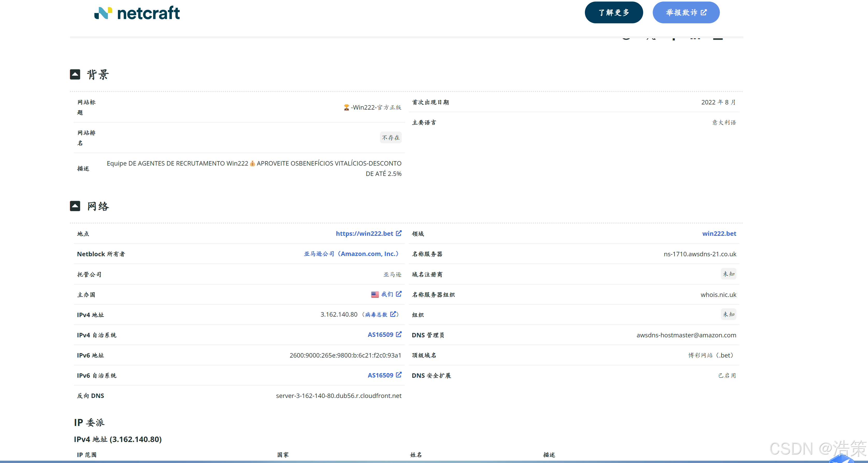This screenshot has height=463, width=868.
Task: Click the IPv4 地址 (3.162.140.80) subheading
Action: 118,439
